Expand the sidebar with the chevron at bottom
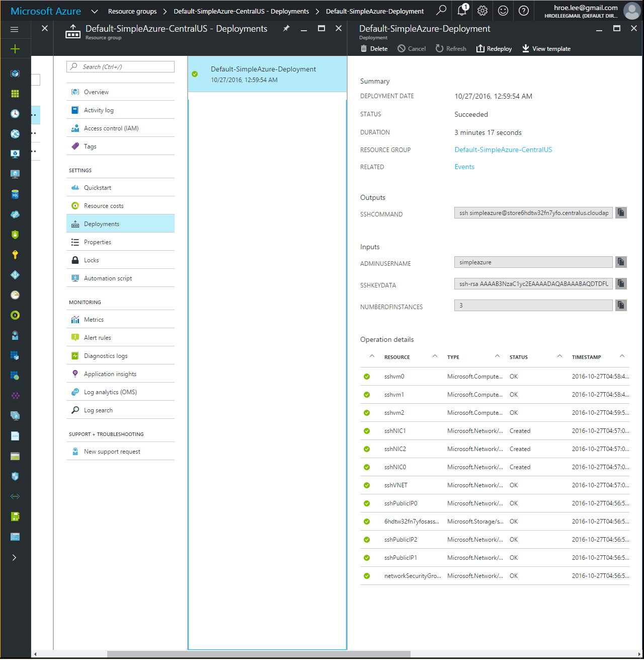Screen dimensions: 644x660 click(x=15, y=558)
